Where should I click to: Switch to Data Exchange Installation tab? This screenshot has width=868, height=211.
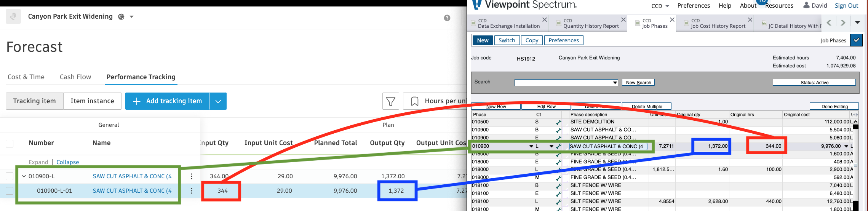(508, 23)
